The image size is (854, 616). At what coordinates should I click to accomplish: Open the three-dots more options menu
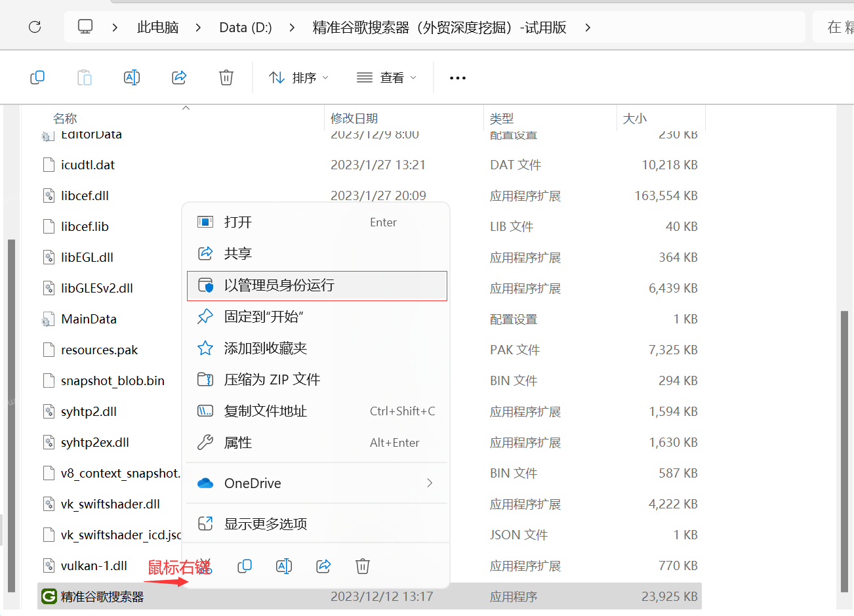pyautogui.click(x=458, y=77)
